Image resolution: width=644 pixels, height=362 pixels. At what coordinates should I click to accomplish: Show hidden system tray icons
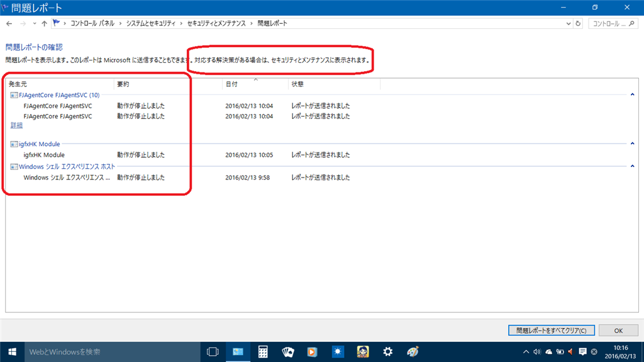coord(526,352)
